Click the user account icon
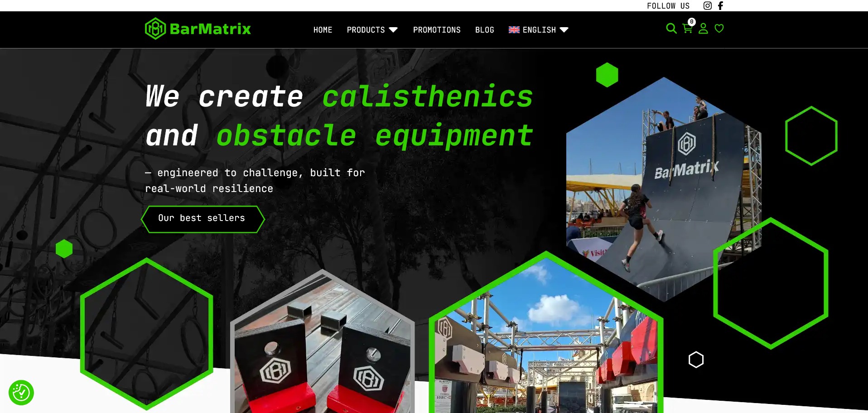 pos(703,29)
